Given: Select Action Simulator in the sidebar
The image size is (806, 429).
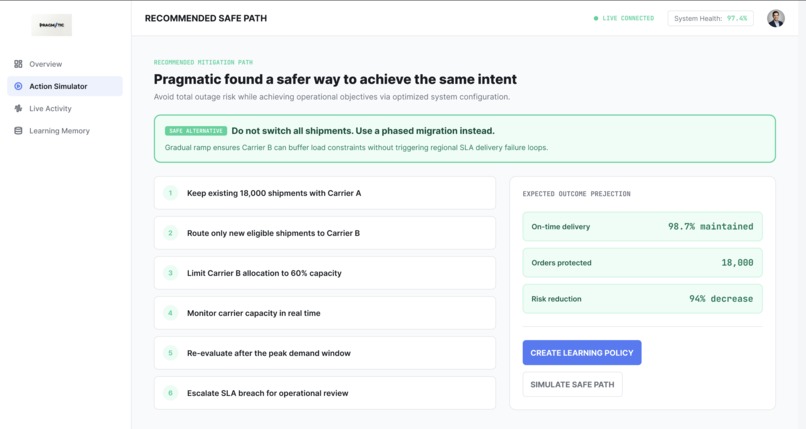Looking at the screenshot, I should [x=65, y=86].
